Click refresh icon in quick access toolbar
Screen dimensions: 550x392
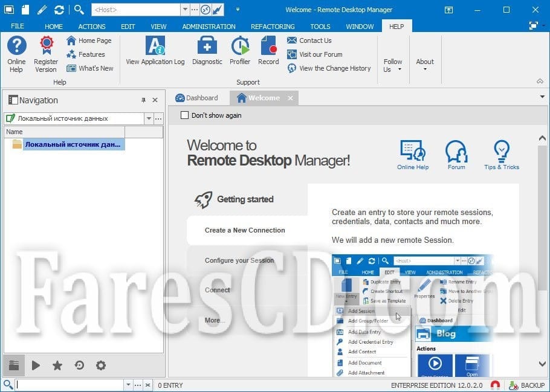coord(59,10)
